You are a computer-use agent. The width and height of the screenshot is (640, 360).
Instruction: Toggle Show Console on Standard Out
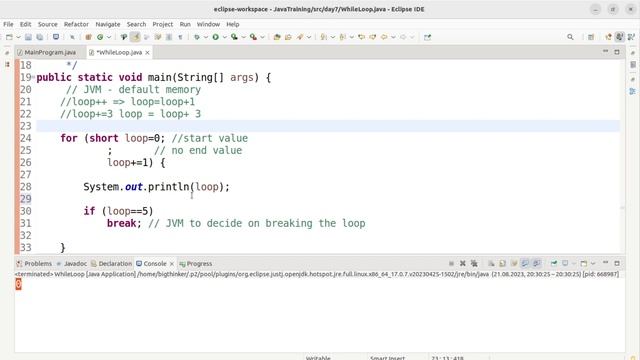525,264
